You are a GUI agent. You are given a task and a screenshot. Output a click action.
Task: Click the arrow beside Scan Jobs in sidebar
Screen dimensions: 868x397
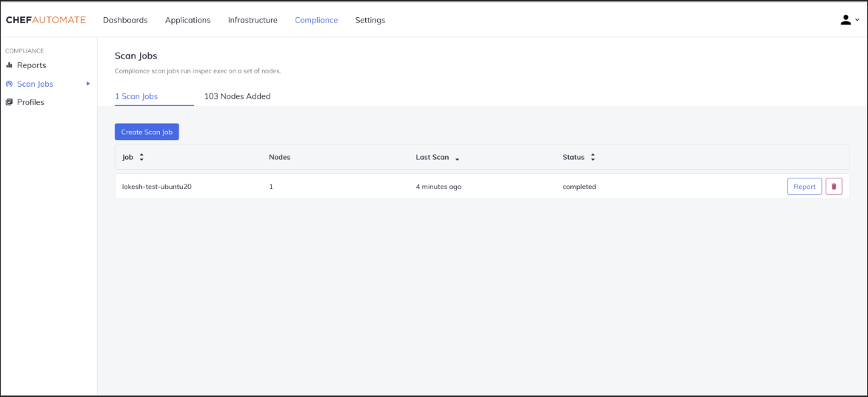click(x=88, y=84)
